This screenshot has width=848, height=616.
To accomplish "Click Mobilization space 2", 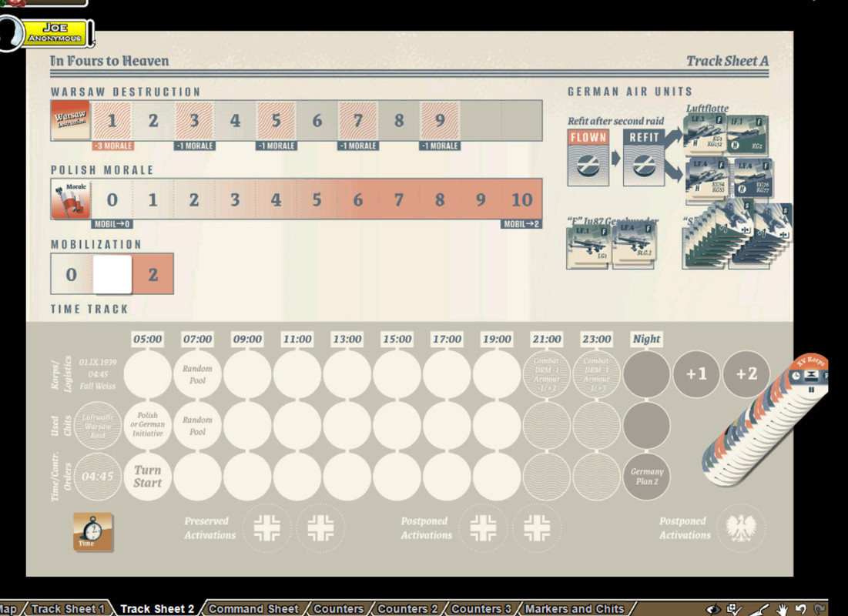I will pos(153,274).
